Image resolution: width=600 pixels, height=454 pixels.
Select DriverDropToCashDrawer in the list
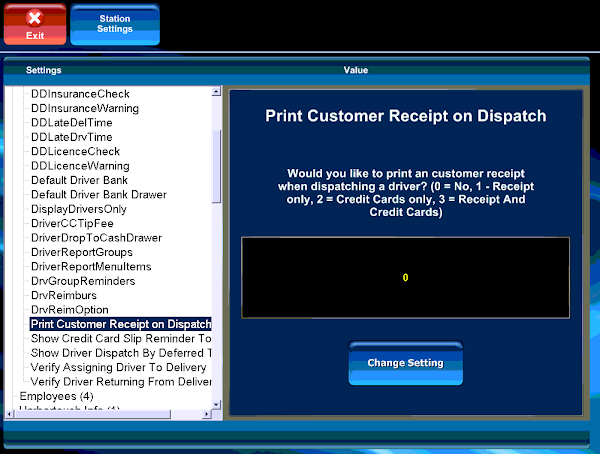pyautogui.click(x=96, y=238)
